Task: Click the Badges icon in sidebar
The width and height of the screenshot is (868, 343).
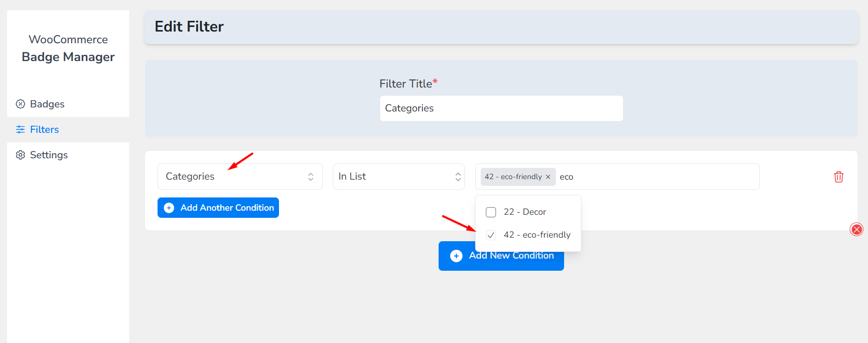Action: click(20, 104)
